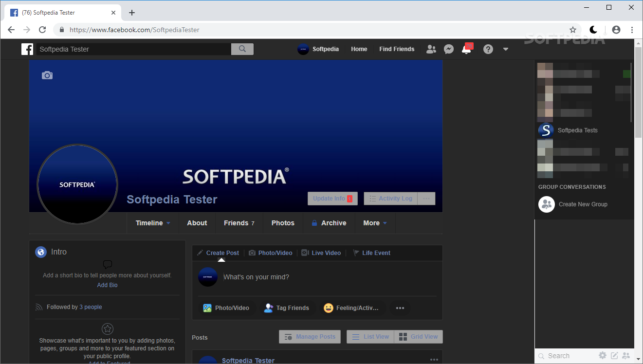The image size is (643, 364).
Task: Bookmark this page with star icon
Action: (573, 30)
